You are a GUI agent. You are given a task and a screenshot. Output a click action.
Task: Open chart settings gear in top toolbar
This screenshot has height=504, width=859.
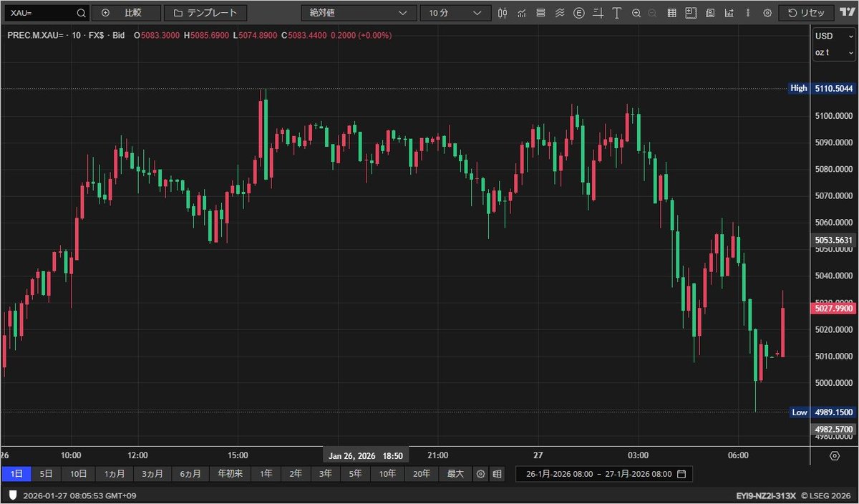tap(767, 13)
